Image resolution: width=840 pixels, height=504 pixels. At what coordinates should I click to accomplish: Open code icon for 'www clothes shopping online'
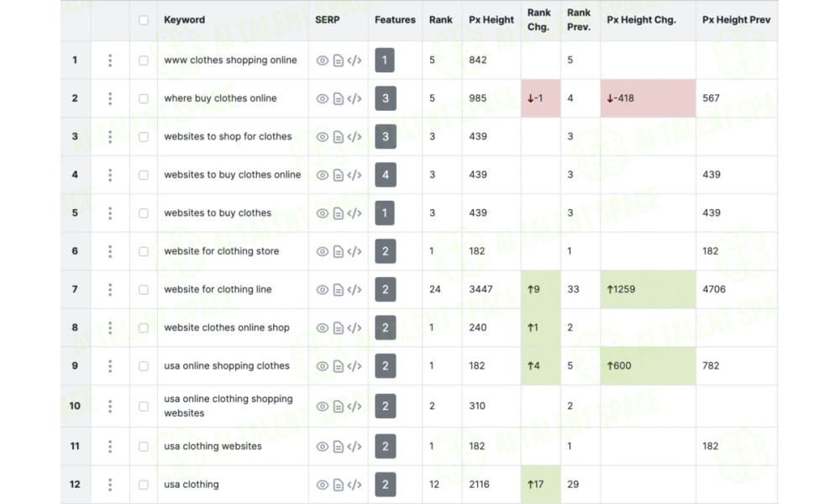(x=354, y=60)
